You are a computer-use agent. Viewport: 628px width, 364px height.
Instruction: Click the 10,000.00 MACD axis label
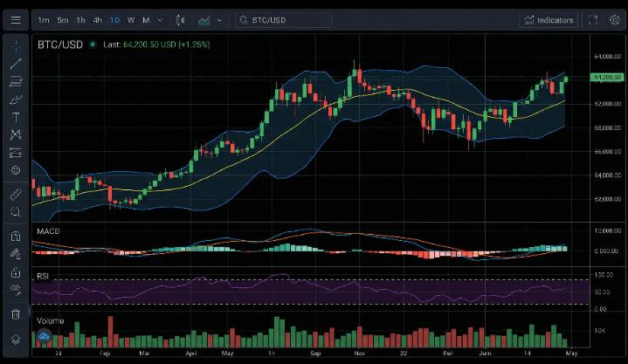(x=608, y=231)
